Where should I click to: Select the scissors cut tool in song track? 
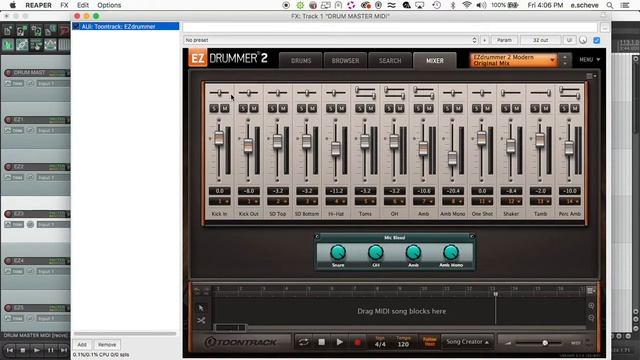coord(201,320)
